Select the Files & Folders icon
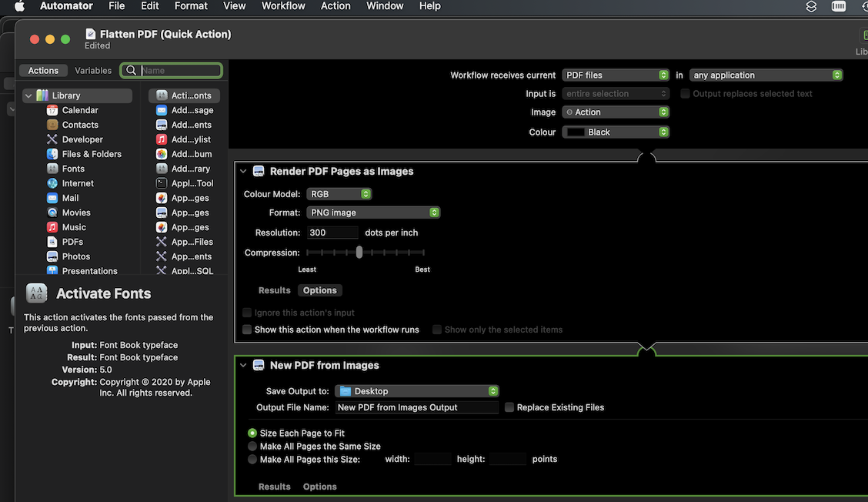Image resolution: width=868 pixels, height=502 pixels. [x=52, y=154]
